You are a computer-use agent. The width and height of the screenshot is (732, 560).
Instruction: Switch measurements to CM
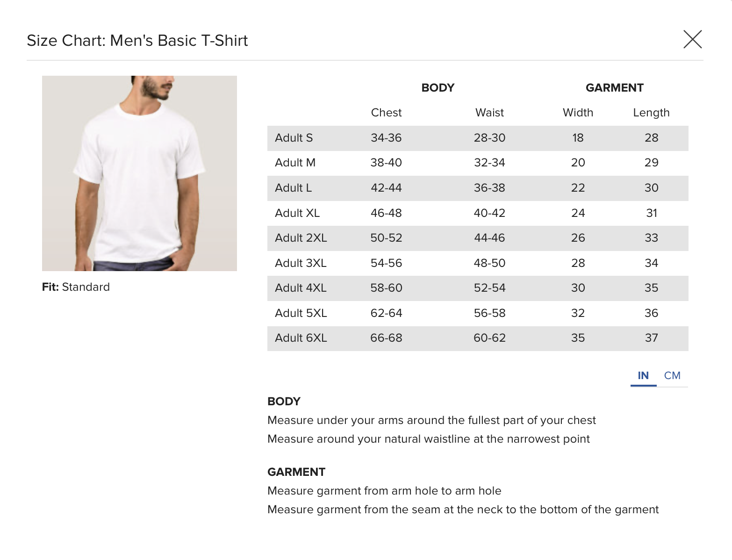pyautogui.click(x=672, y=375)
